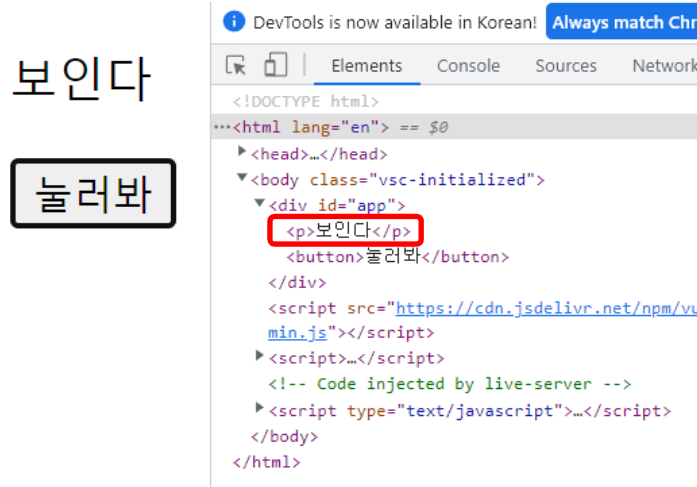Click the blue info icon in the notification bar
This screenshot has width=697, height=487.
pos(234,21)
